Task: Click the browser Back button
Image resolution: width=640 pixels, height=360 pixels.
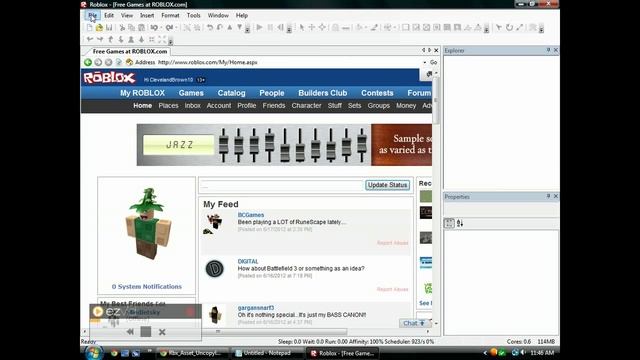Action: (88, 62)
